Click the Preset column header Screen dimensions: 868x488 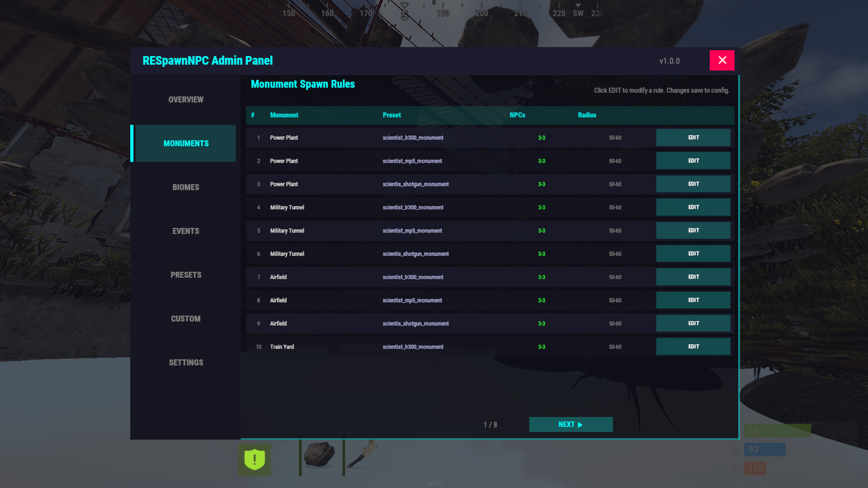point(391,115)
